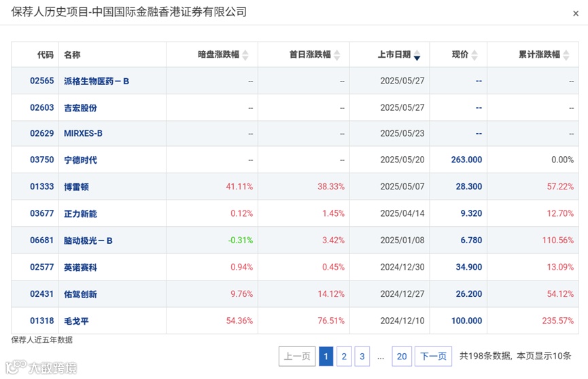This screenshot has width=588, height=379.
Task: Click grey-market change 41.11%
Action: (239, 187)
